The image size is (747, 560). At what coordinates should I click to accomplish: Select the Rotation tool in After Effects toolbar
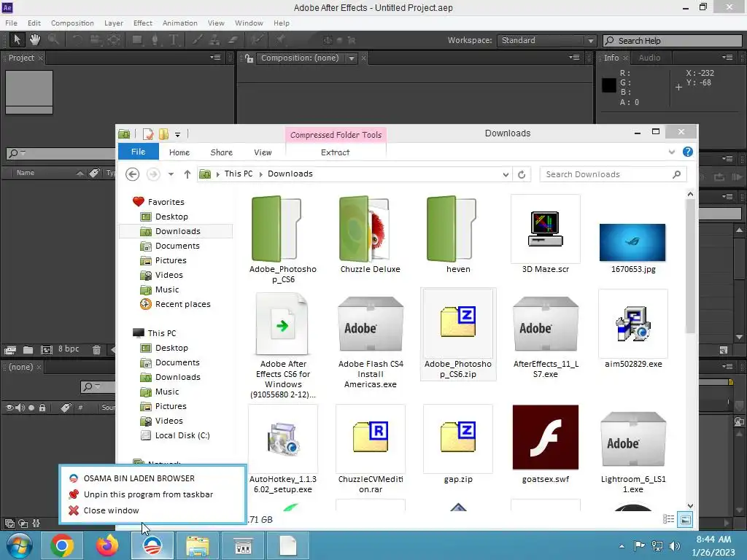77,40
